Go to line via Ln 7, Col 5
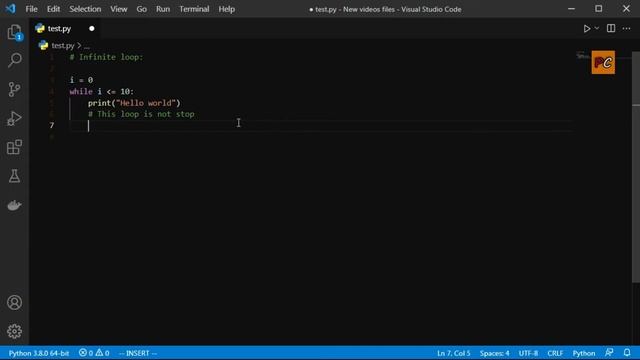 click(x=453, y=353)
